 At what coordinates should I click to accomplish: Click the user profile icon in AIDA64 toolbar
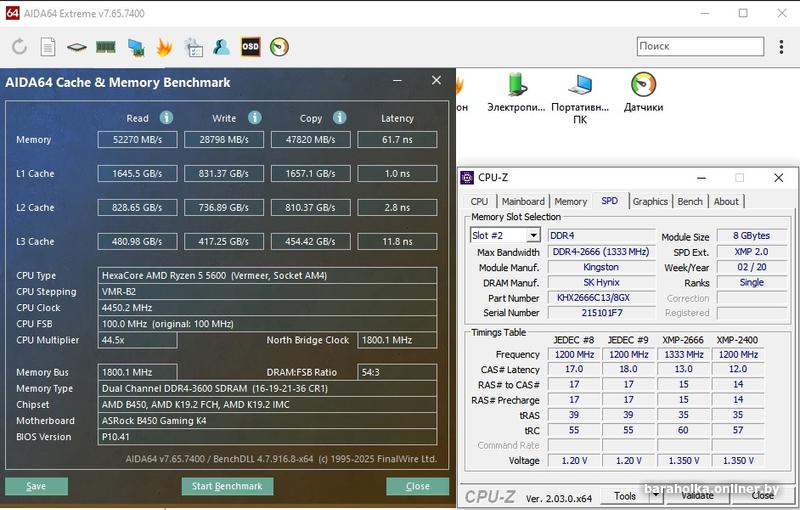(x=221, y=47)
